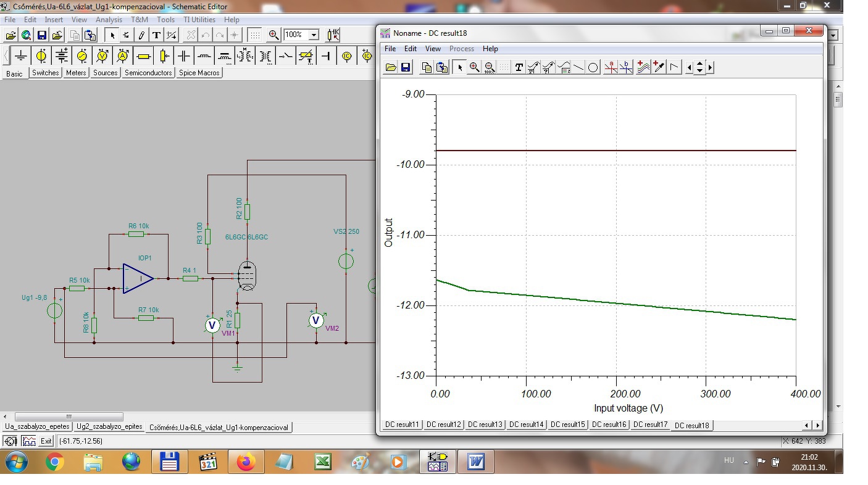Open the Analysis menu
Viewport: 868px width, 485px height.
109,20
